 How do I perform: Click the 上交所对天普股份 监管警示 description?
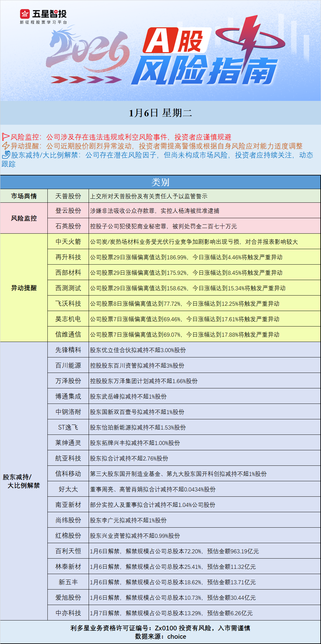click(x=149, y=196)
